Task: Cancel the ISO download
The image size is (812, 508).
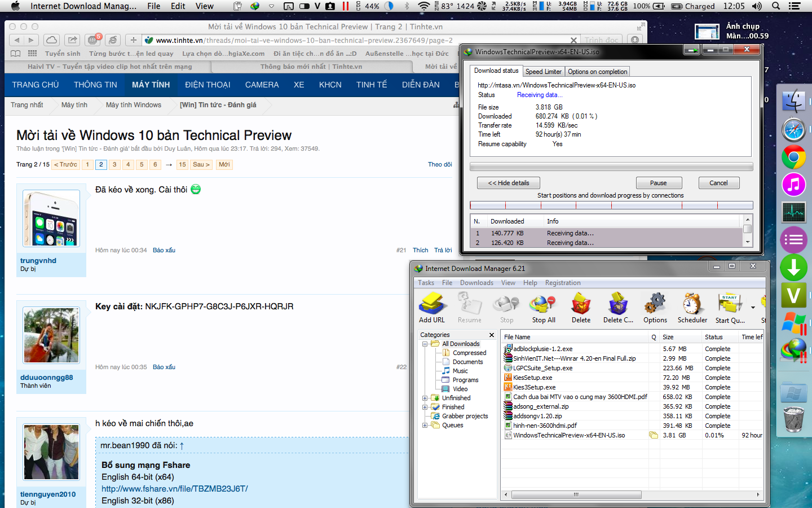Action: [x=718, y=183]
